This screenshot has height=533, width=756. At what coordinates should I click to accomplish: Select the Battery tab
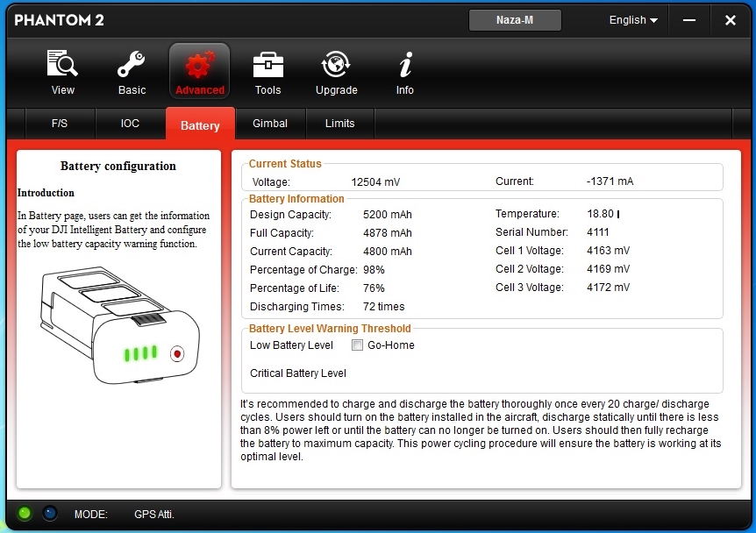coord(200,124)
